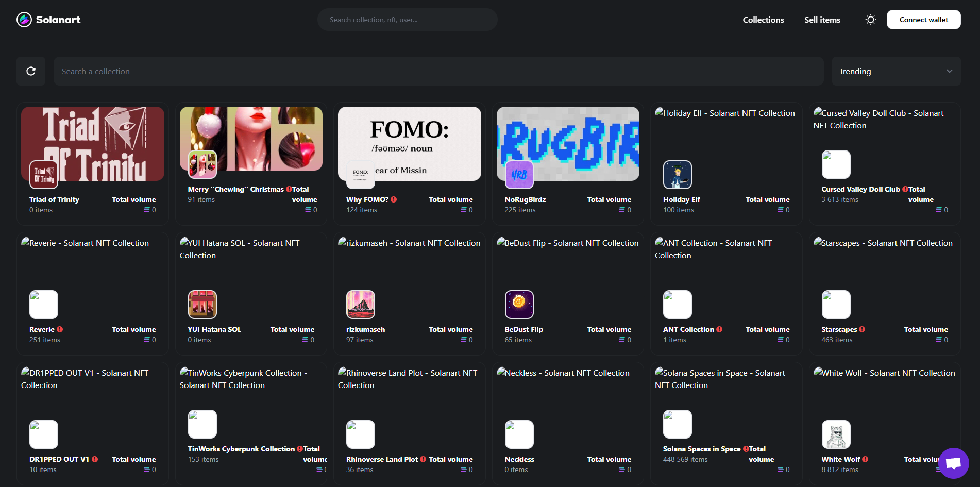Open the Why FOMO? banner thumbnail
The height and width of the screenshot is (487, 980).
pos(409,139)
